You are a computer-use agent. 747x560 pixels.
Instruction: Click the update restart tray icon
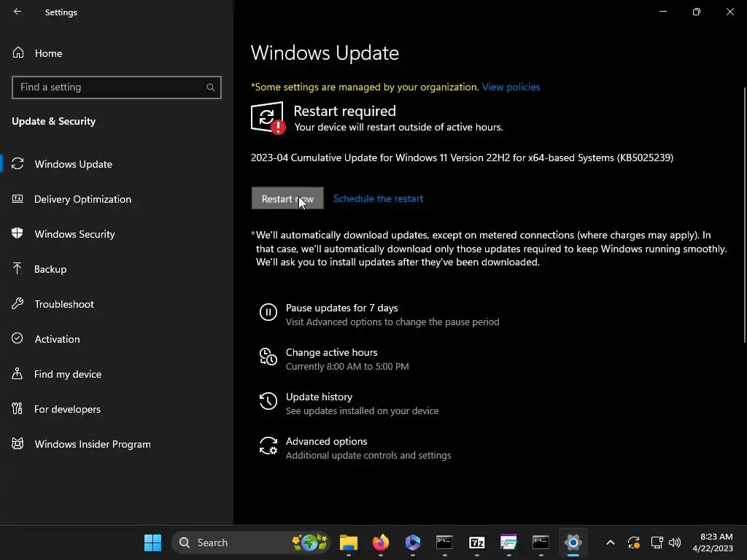coord(634,542)
